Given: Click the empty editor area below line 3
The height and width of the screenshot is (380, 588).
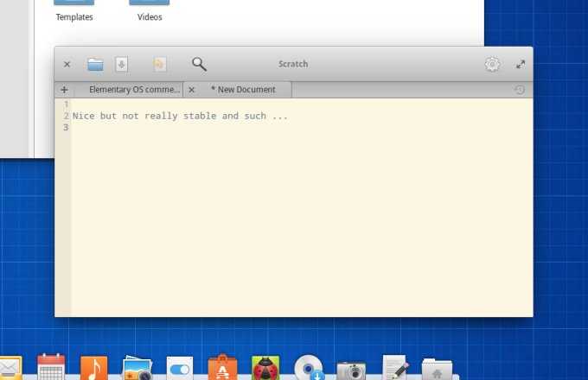Looking at the screenshot, I should click(x=302, y=225).
